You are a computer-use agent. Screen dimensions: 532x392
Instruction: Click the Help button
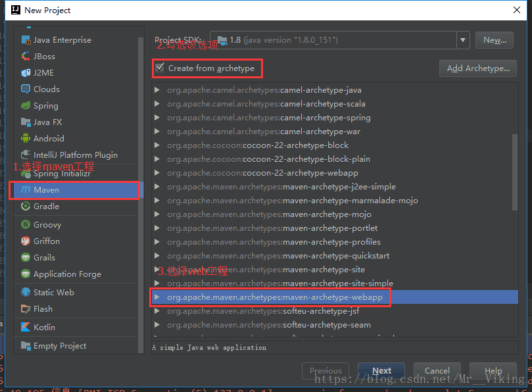tap(493, 370)
